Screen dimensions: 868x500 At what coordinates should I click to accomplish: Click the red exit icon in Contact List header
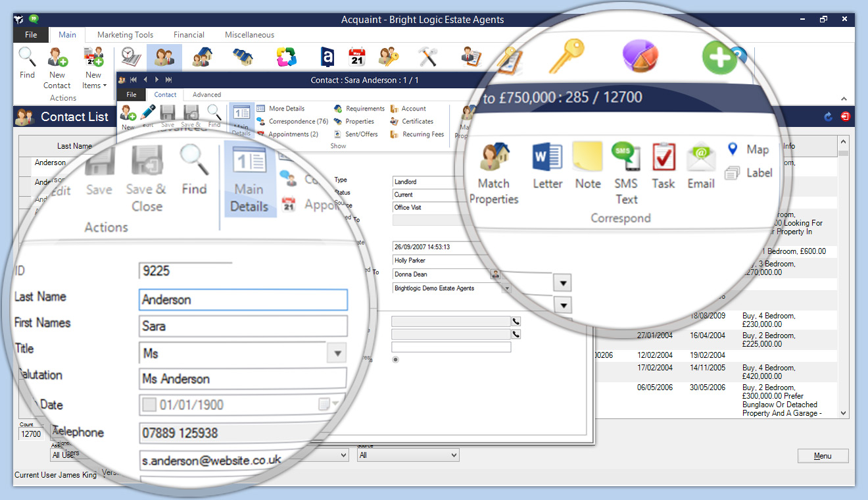[845, 116]
